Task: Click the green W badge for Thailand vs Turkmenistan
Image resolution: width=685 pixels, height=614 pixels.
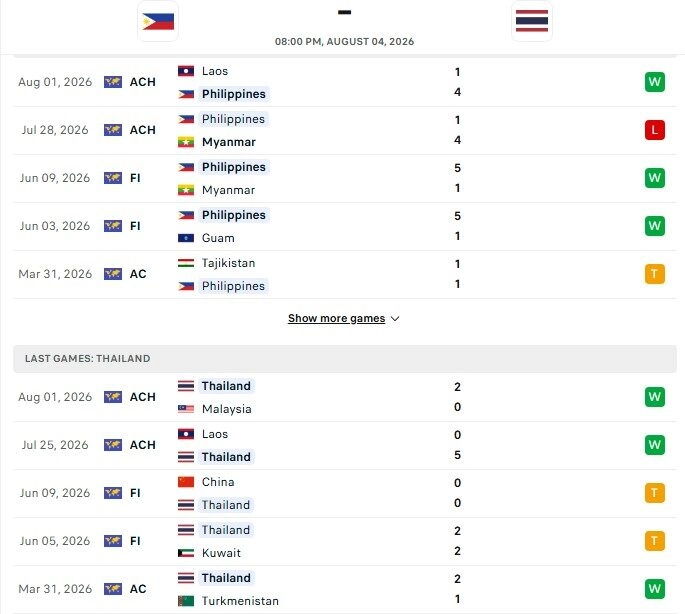Action: tap(654, 589)
